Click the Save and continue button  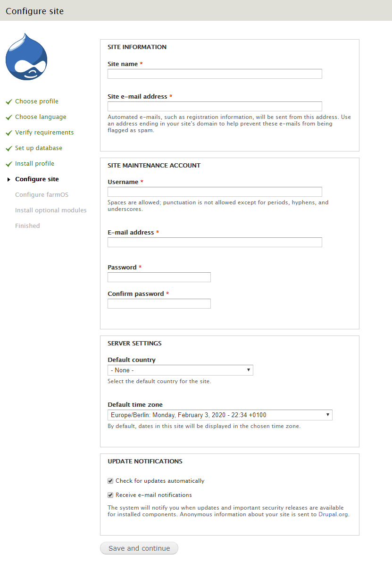(139, 548)
